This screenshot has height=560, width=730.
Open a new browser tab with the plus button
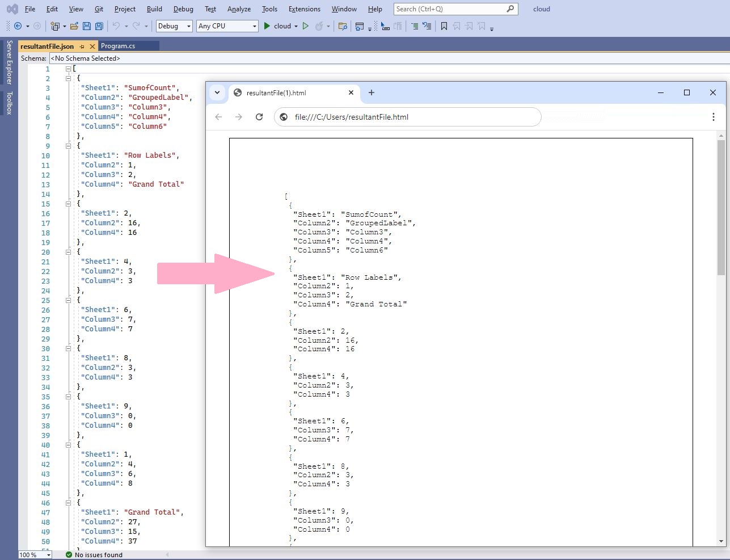[x=372, y=92]
